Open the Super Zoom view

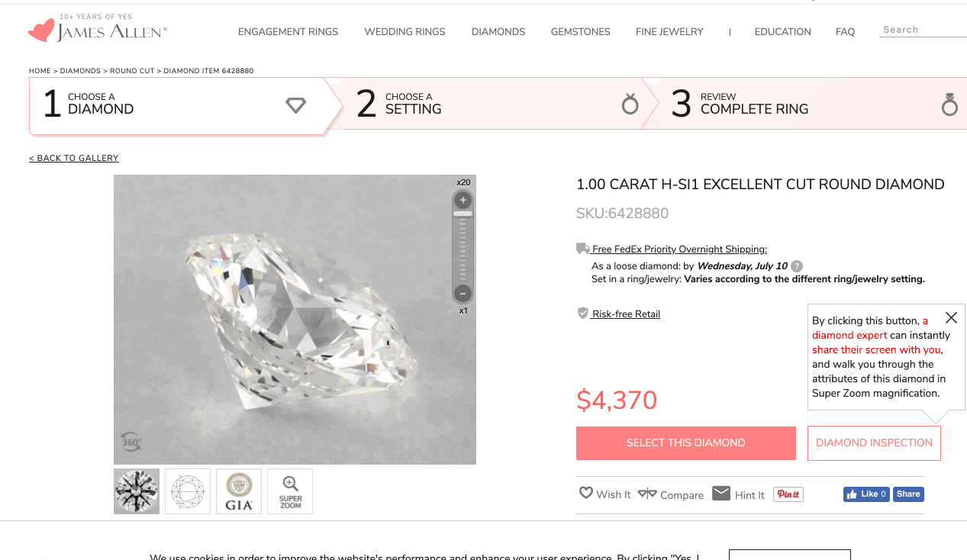290,491
